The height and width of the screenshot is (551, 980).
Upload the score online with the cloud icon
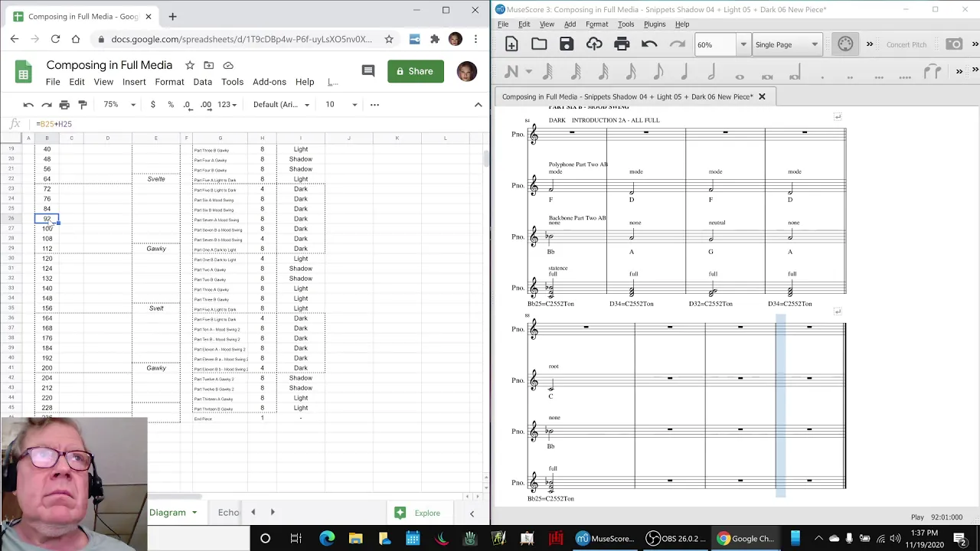click(594, 44)
